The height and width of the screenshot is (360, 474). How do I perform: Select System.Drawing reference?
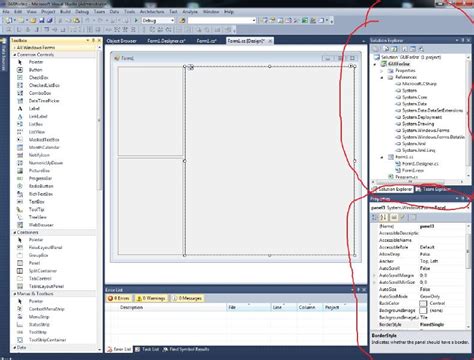[418, 124]
